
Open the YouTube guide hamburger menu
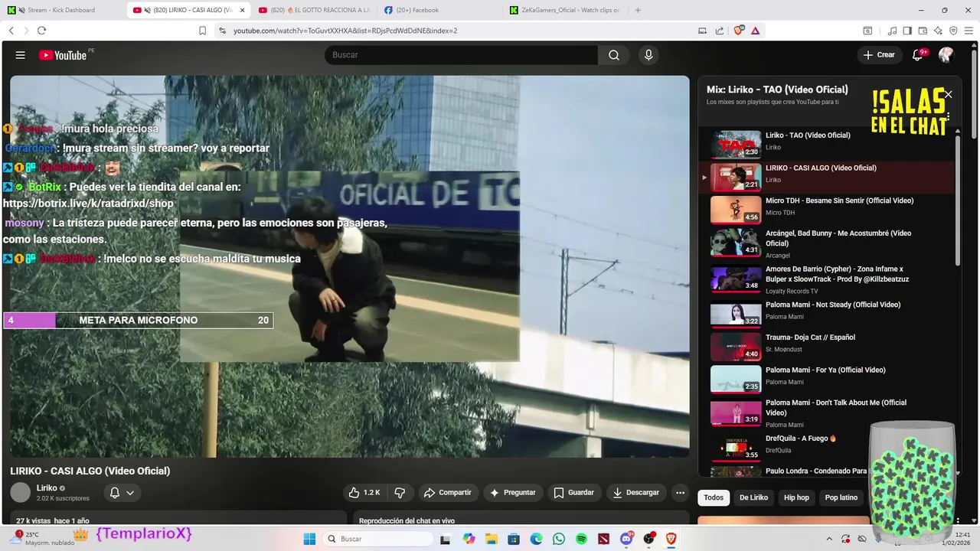coord(21,55)
